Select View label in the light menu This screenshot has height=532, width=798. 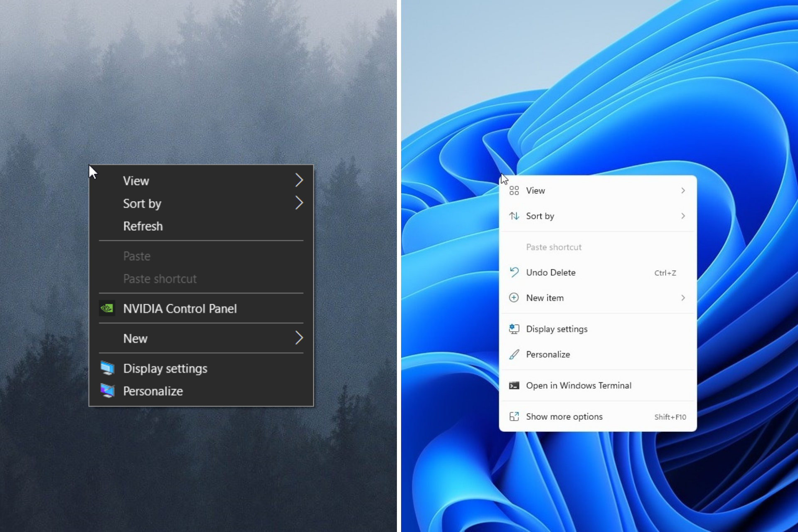pyautogui.click(x=535, y=190)
